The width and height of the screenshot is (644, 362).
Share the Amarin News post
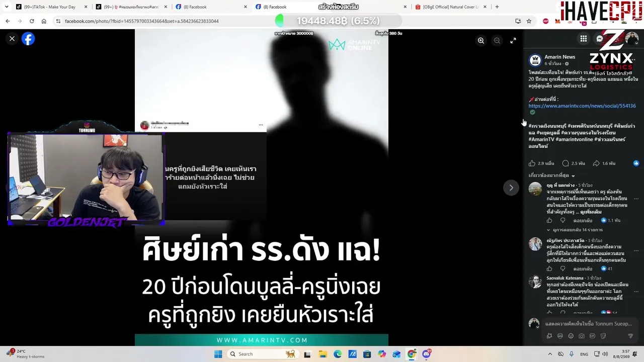[596, 163]
